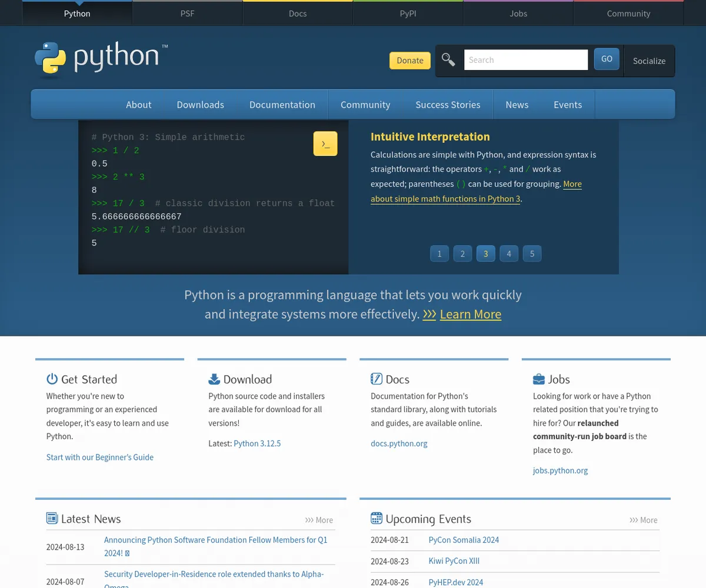Viewport: 706px width, 588px height.
Task: Expand the Socialize menu
Action: click(649, 61)
